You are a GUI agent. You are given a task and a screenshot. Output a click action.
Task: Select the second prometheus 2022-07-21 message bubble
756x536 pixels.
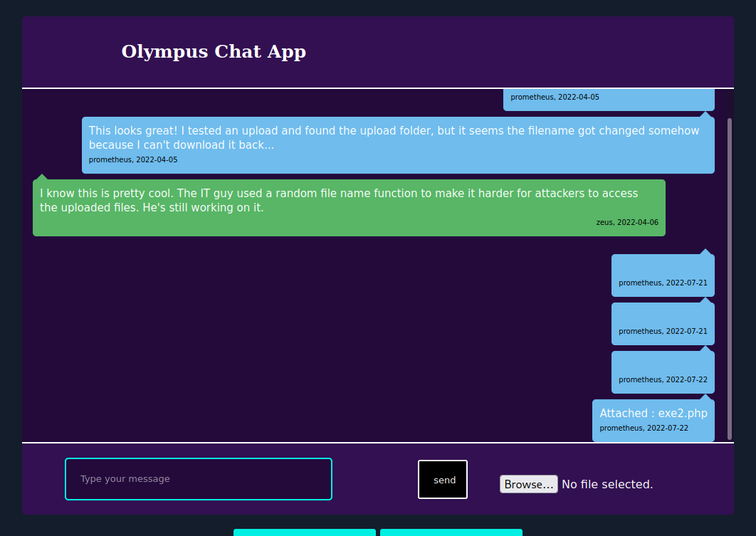pos(663,323)
